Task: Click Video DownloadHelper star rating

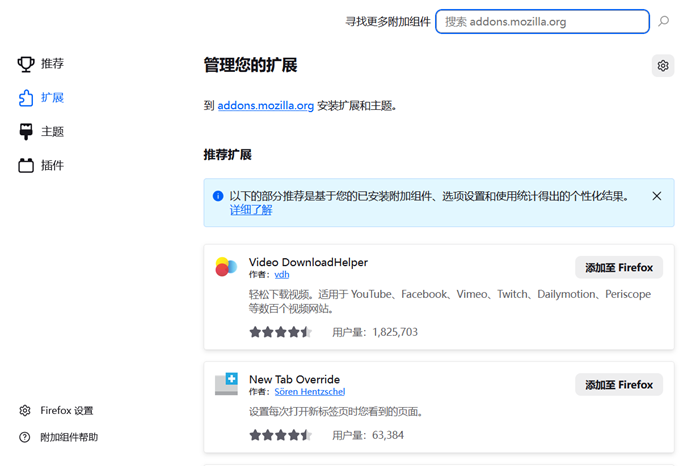Action: coord(280,332)
